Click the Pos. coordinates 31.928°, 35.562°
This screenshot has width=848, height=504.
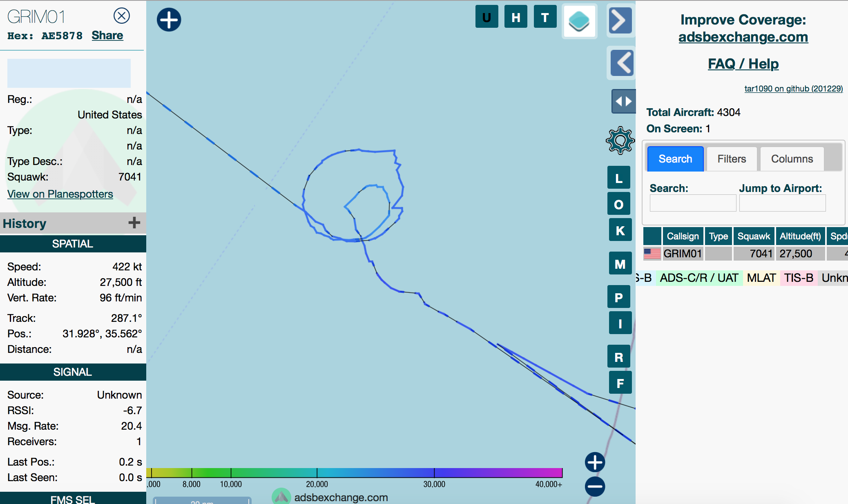coord(102,334)
